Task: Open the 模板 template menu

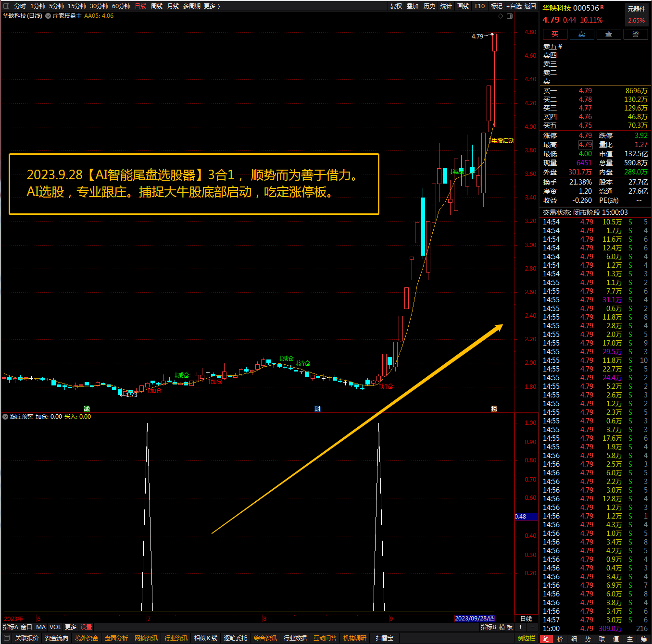Action: tap(506, 627)
